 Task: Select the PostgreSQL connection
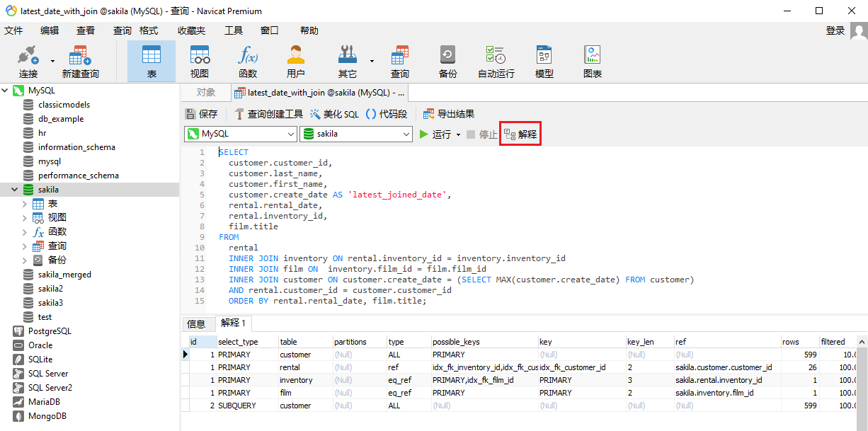(50, 331)
